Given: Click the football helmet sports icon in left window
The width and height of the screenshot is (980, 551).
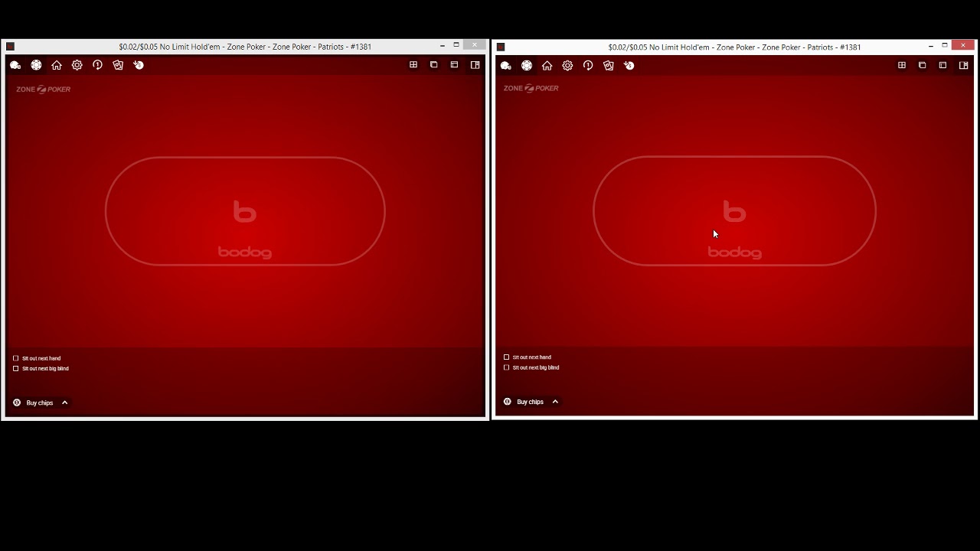Looking at the screenshot, I should pos(15,65).
